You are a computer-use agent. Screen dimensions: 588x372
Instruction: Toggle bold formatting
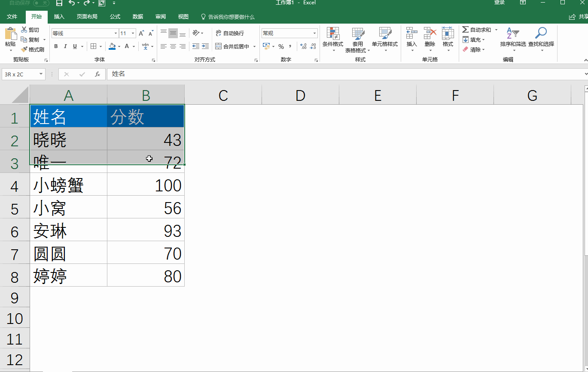[56, 46]
